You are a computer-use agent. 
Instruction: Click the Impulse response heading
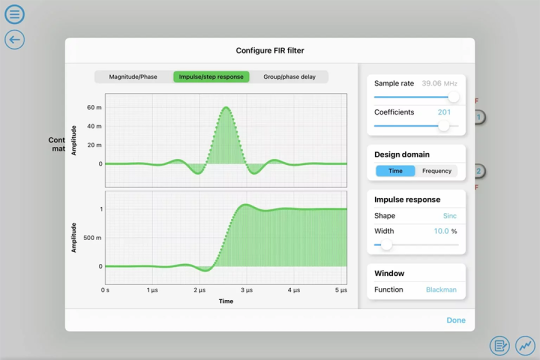tap(407, 199)
